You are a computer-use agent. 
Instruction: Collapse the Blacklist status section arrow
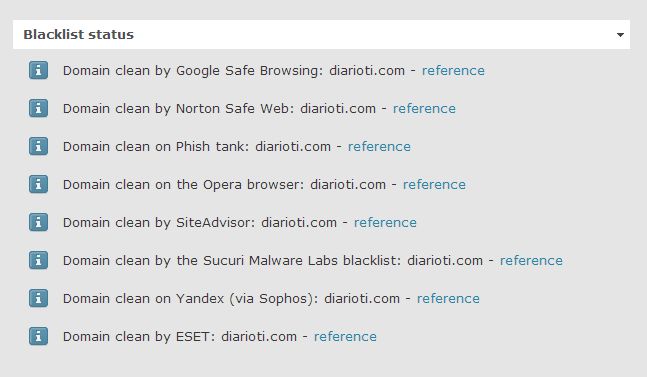[x=620, y=35]
